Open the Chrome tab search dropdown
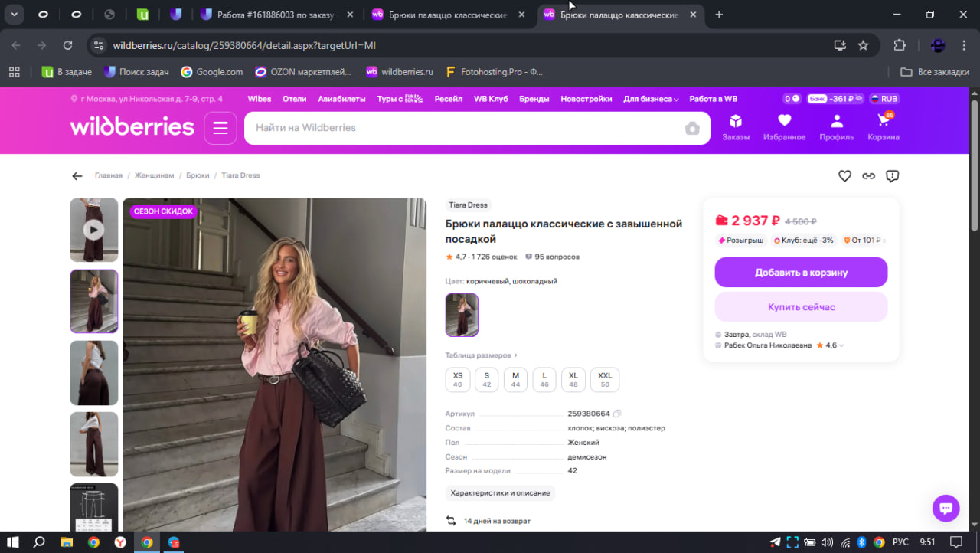Viewport: 980px width, 553px height. point(14,15)
